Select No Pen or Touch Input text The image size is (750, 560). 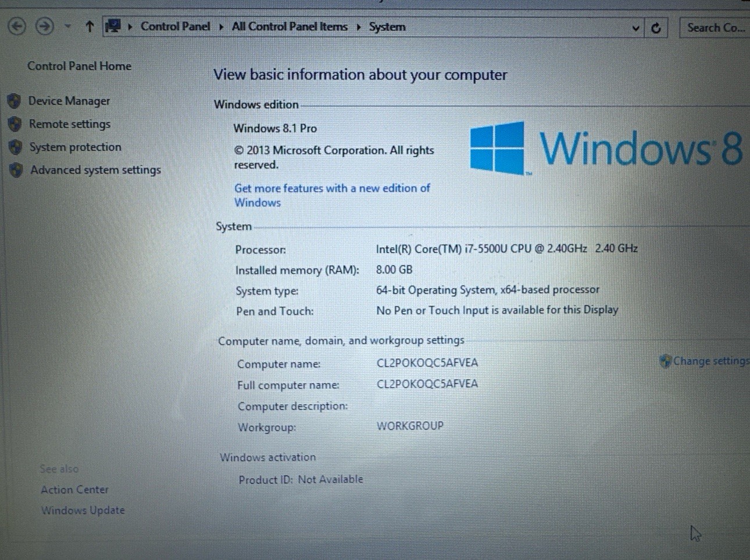point(497,310)
